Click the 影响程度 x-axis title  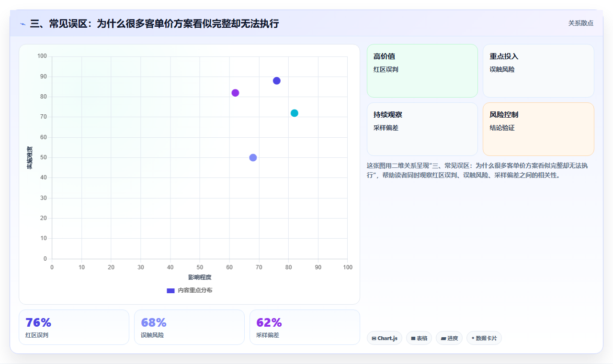coord(200,277)
